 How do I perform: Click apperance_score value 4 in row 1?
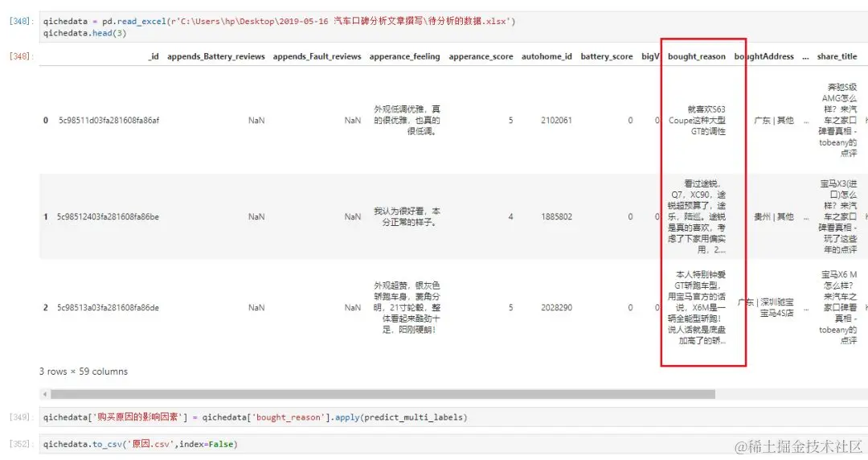pyautogui.click(x=510, y=216)
